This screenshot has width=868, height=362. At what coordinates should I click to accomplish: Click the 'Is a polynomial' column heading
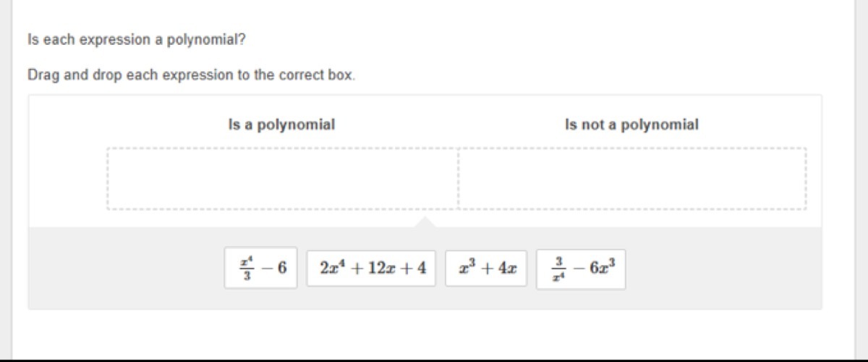tap(281, 125)
